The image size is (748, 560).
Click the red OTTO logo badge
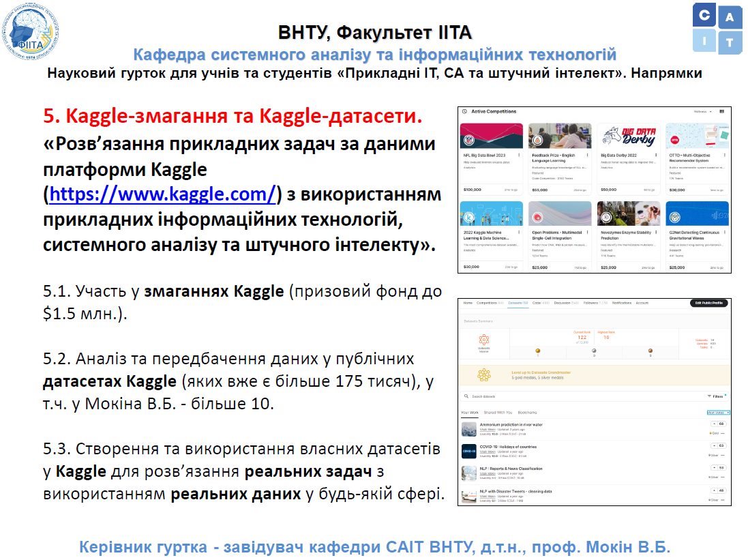675,140
